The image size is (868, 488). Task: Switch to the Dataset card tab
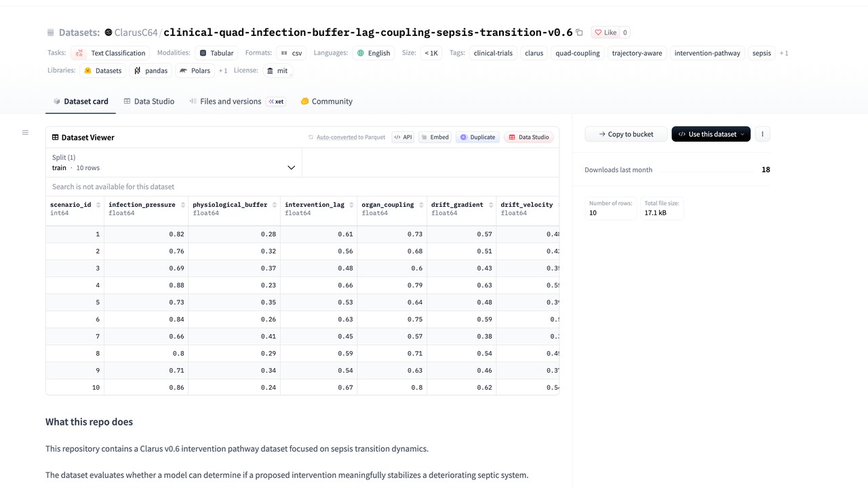[80, 102]
